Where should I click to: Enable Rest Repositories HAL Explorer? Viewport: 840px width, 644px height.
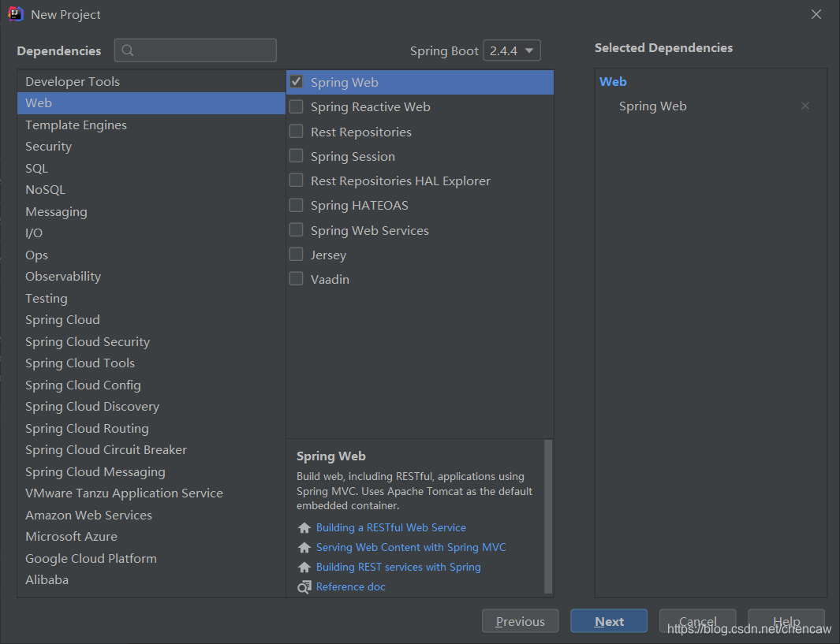(297, 181)
